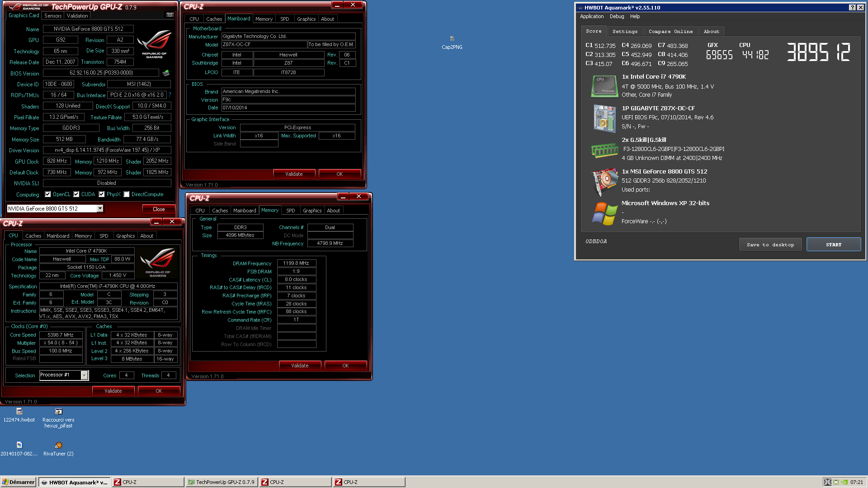Select Graphics tab in bottom-left CPU-Z window

[x=125, y=236]
